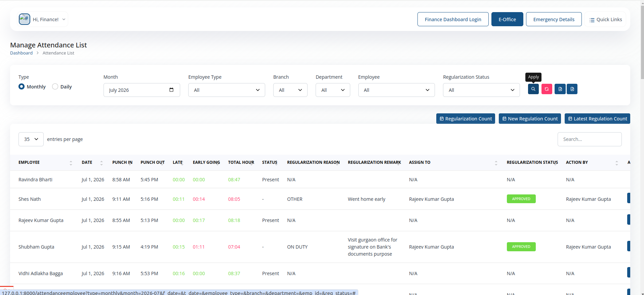Sort table by the Employee column arrows

(71, 163)
